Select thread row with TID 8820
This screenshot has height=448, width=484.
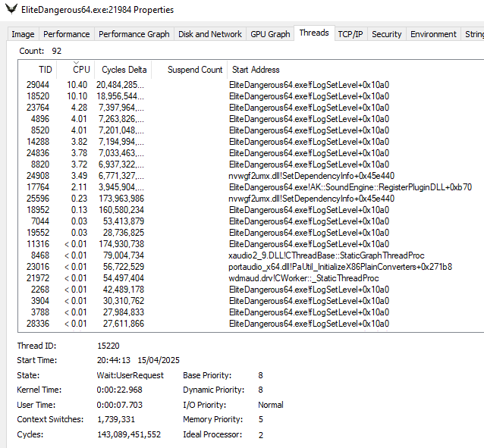coord(250,164)
